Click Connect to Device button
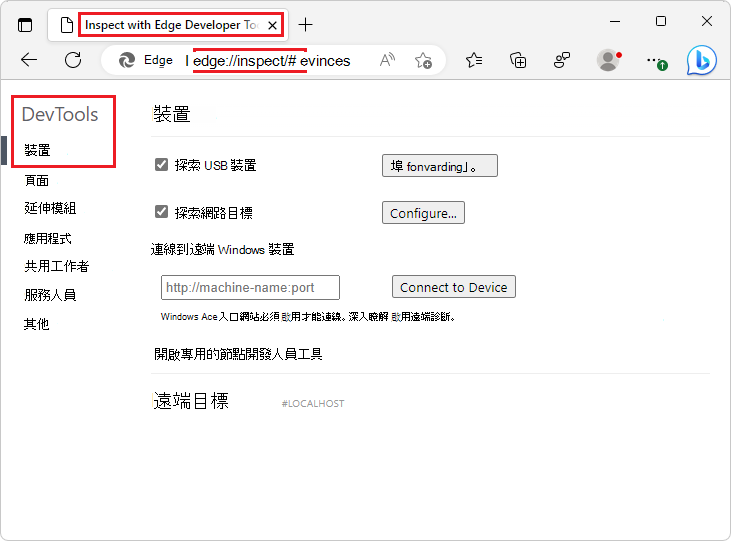 coord(454,287)
